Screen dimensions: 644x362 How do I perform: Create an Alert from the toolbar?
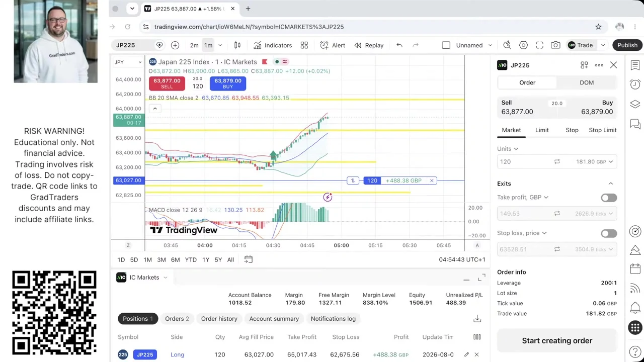[x=333, y=45]
